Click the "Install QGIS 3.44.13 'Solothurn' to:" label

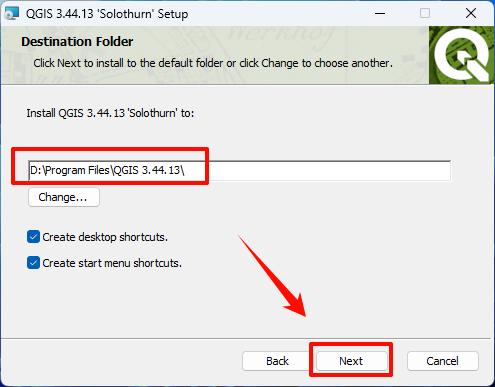(x=110, y=113)
